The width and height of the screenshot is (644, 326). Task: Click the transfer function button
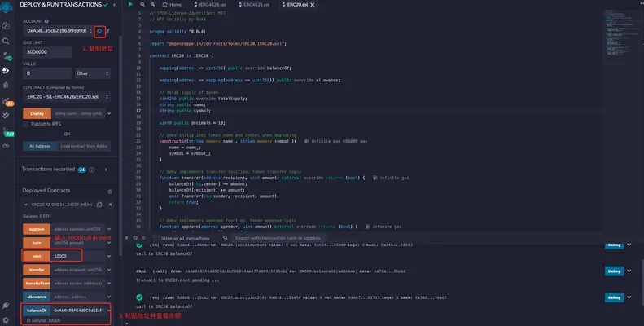click(x=37, y=270)
